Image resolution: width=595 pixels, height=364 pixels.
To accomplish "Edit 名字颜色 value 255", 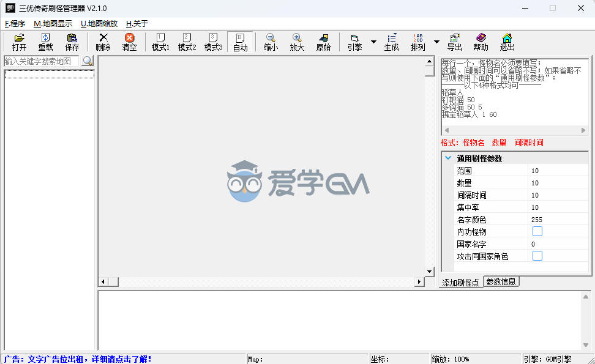I will [558, 220].
